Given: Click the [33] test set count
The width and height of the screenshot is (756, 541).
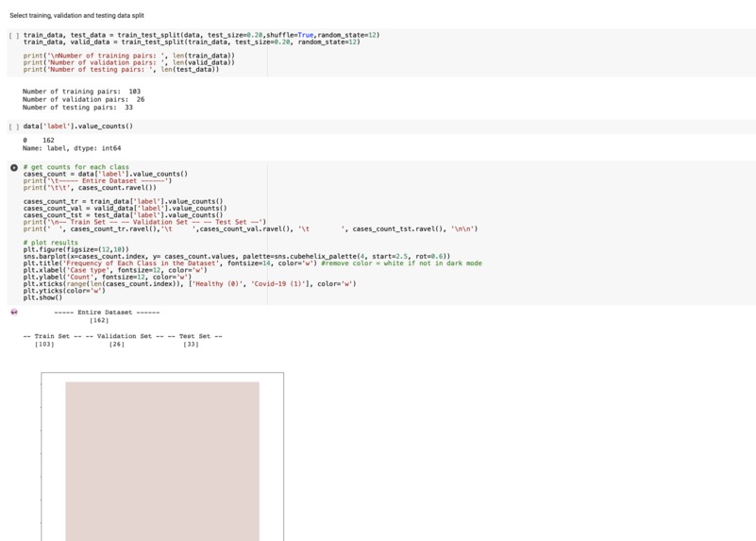Looking at the screenshot, I should coord(191,345).
